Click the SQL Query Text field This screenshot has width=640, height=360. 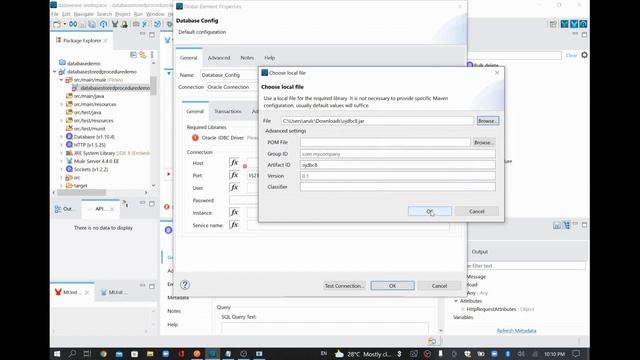pos(324,328)
